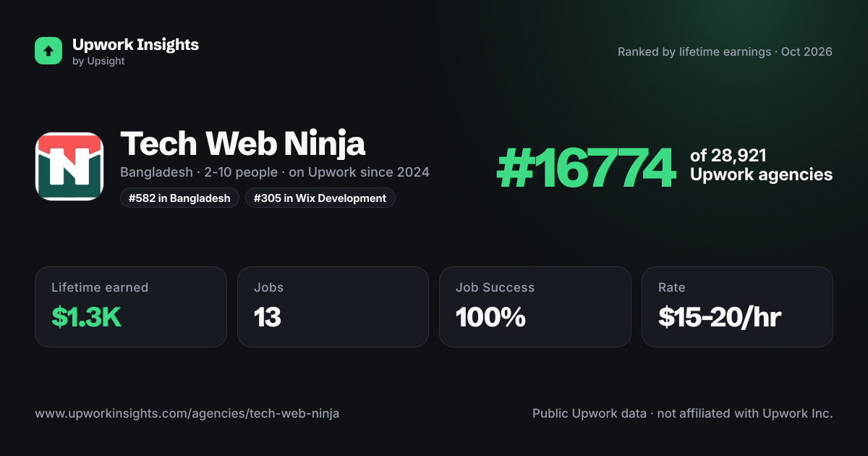Click the Tech Web Ninja agency name
868x456 pixels.
[242, 143]
